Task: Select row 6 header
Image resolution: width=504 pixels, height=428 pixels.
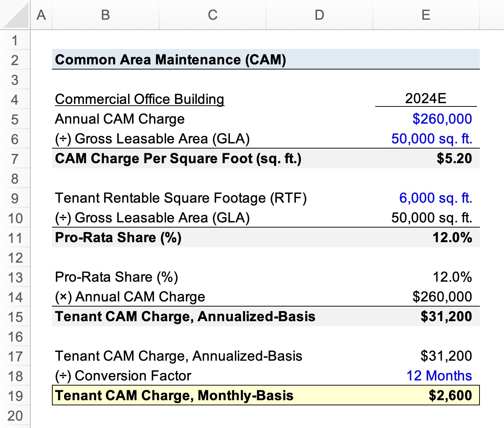Action: point(15,139)
